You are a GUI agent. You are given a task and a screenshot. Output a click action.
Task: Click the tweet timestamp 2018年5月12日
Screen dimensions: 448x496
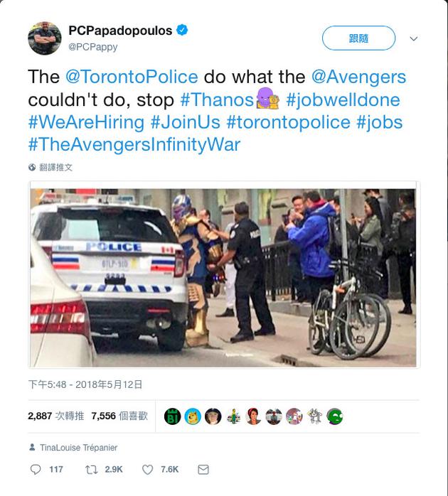pos(85,384)
